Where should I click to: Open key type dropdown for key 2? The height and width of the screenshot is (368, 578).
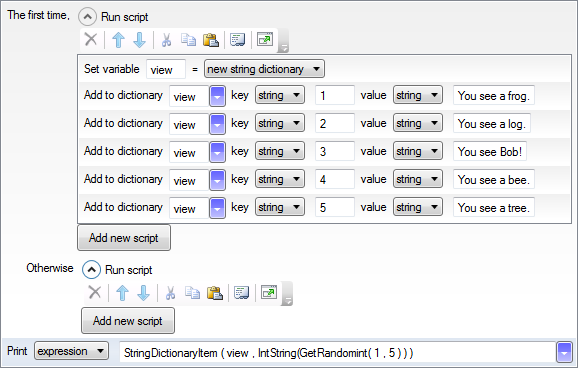click(280, 123)
